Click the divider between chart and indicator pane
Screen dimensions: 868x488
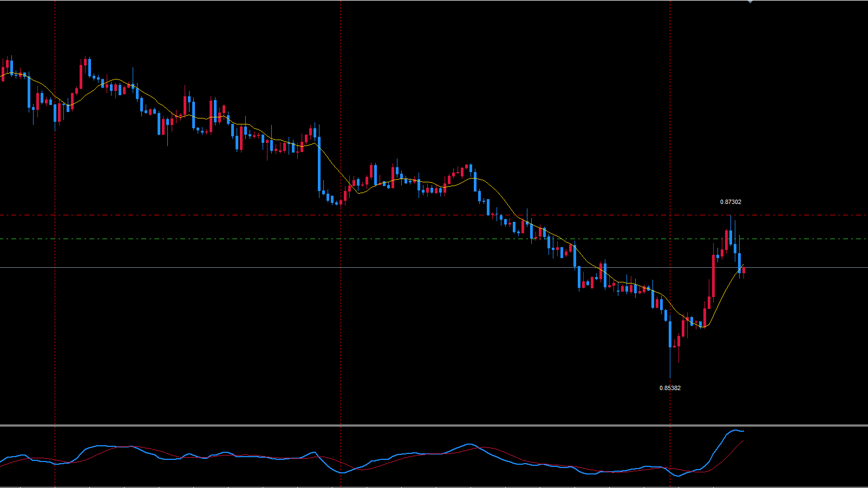pos(433,426)
